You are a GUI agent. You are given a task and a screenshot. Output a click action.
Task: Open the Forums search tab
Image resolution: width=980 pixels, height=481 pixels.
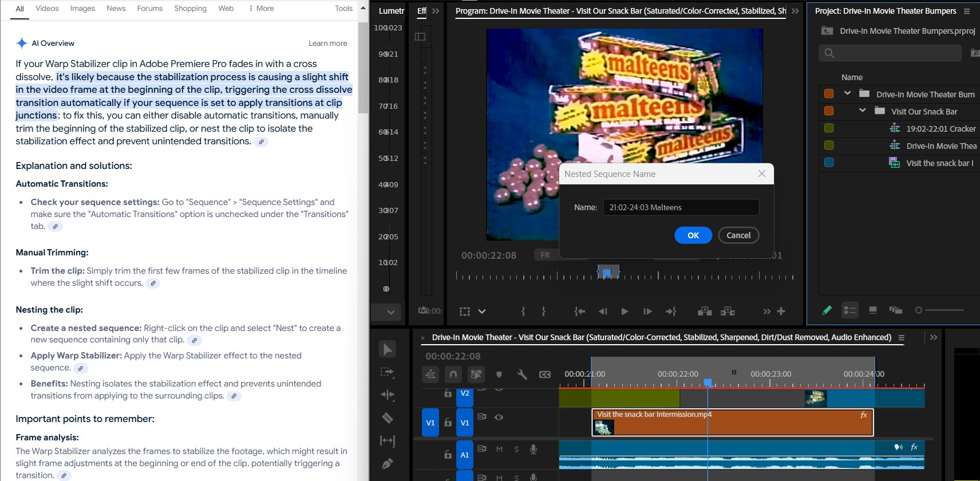point(150,9)
